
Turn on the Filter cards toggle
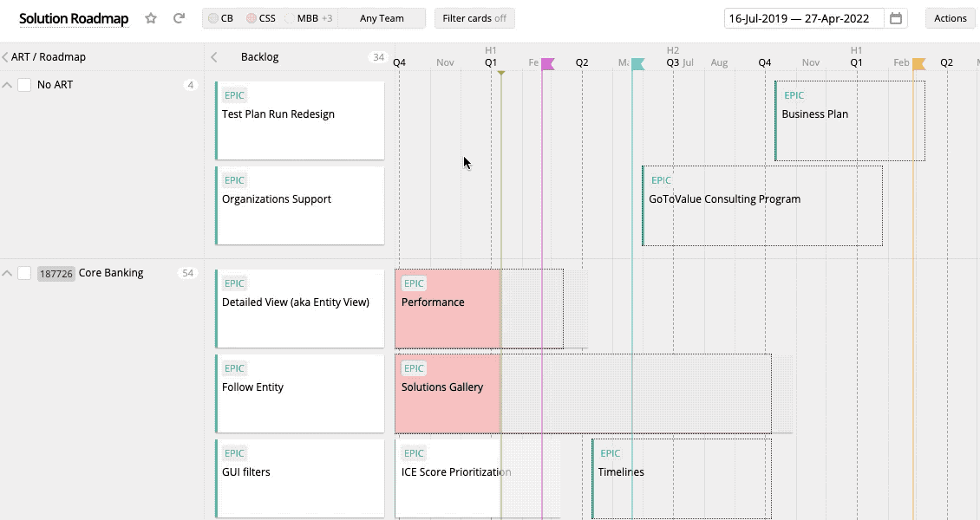tap(474, 17)
